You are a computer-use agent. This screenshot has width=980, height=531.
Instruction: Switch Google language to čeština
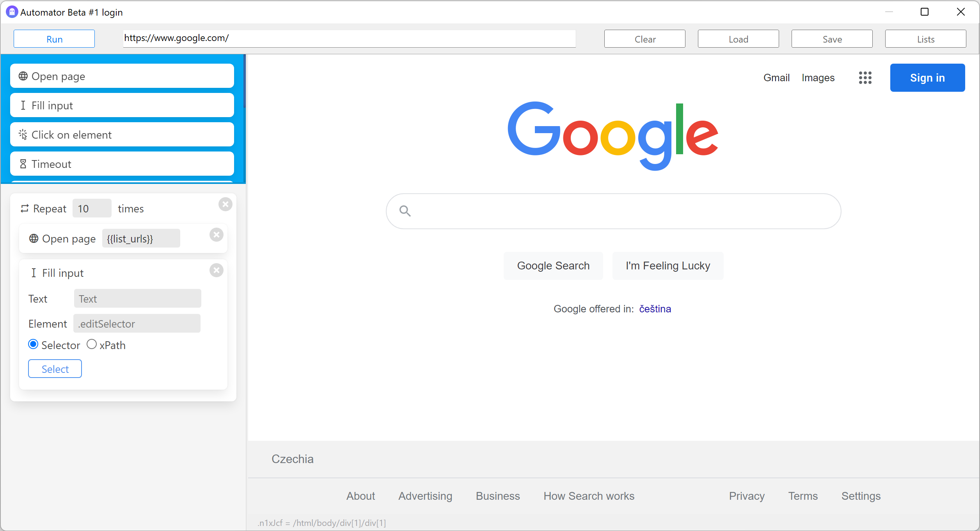coord(655,309)
